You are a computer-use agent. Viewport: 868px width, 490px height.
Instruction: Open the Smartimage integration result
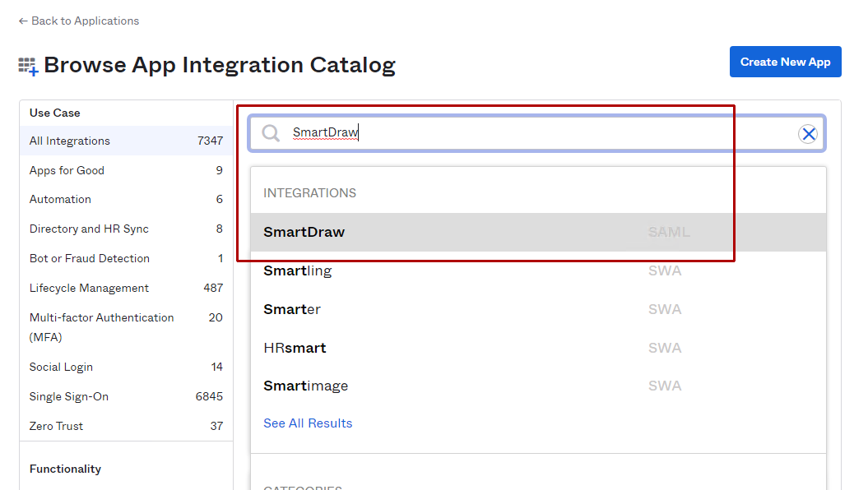point(306,386)
